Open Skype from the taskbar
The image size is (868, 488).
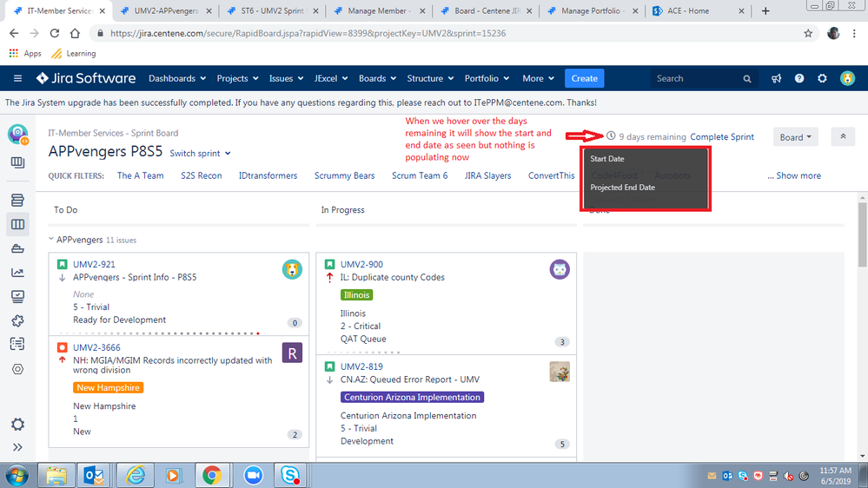tap(290, 475)
